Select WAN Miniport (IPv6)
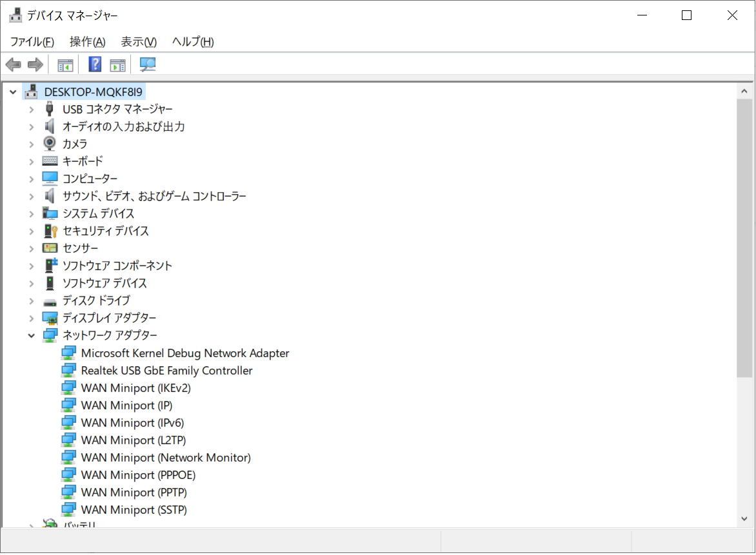This screenshot has height=555, width=756. pyautogui.click(x=133, y=422)
